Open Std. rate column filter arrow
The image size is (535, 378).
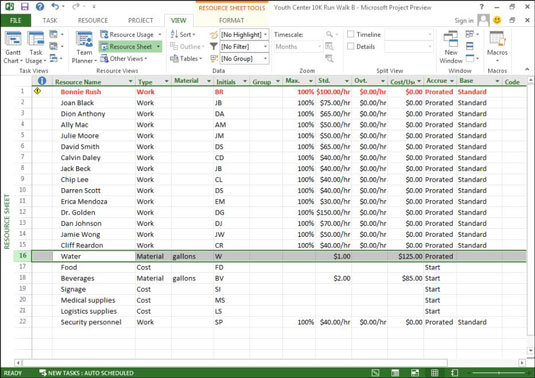(347, 81)
